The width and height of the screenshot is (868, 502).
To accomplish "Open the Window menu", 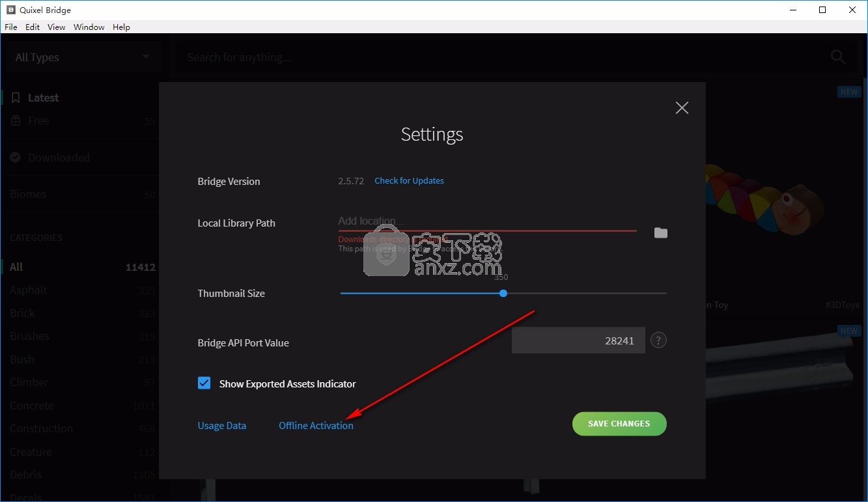I will pos(89,27).
